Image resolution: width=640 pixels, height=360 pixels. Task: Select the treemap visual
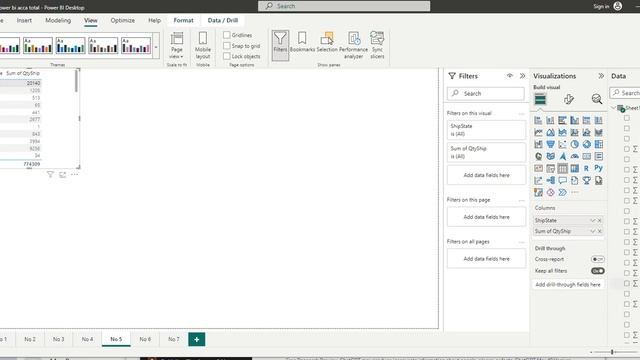pos(598,144)
